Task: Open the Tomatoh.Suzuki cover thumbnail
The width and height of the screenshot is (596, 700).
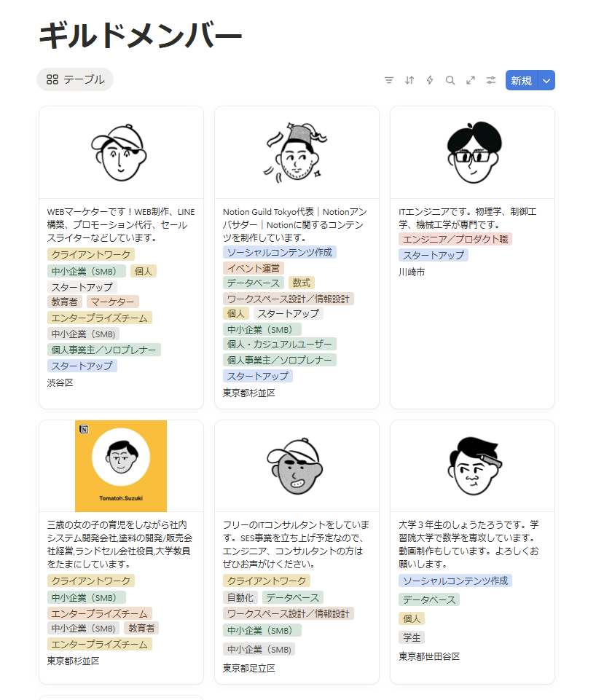Action: 121,466
